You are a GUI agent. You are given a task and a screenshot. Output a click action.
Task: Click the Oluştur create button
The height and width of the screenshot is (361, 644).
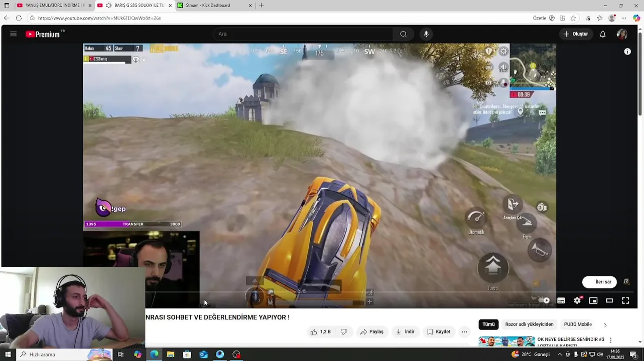click(x=576, y=34)
